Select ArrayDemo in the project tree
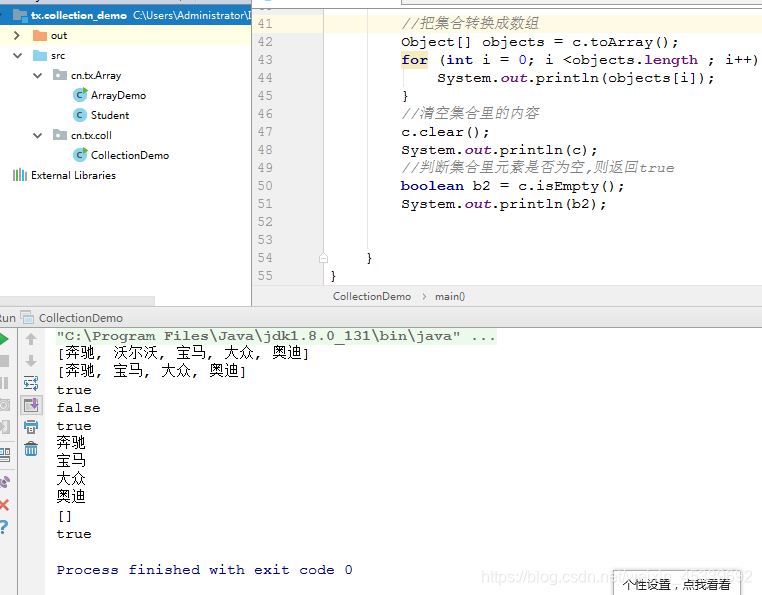 (118, 95)
